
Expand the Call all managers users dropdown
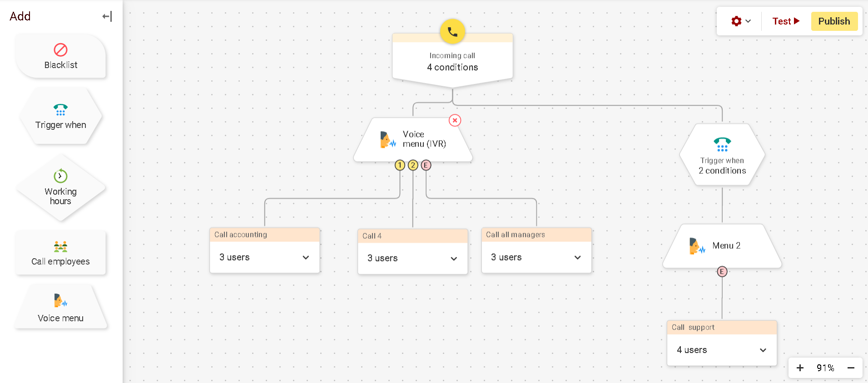click(x=577, y=257)
